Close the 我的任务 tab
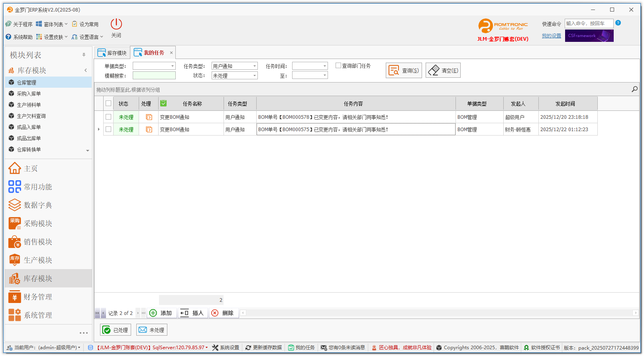Viewport: 644px width, 356px height. point(171,53)
